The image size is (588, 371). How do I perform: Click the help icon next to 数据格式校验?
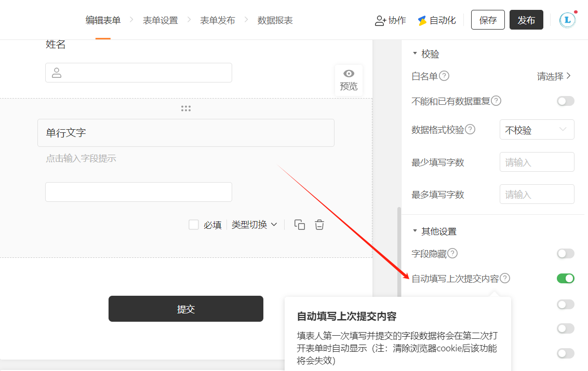coord(470,129)
